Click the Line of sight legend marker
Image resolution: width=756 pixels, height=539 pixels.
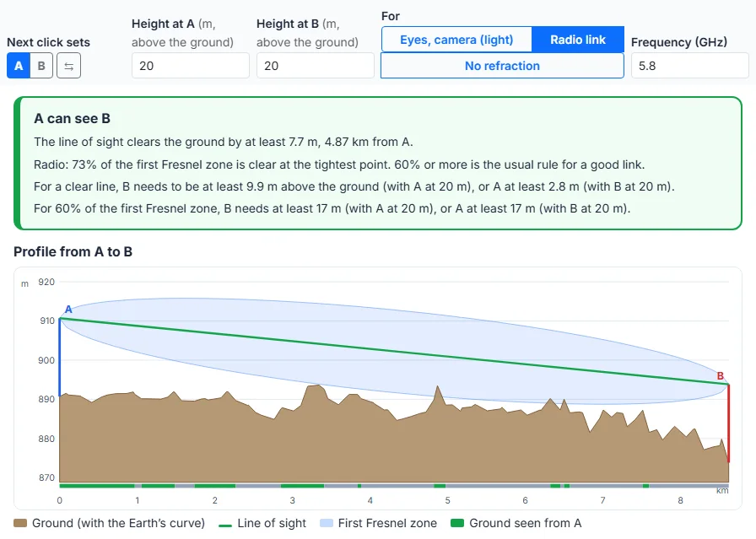point(225,525)
